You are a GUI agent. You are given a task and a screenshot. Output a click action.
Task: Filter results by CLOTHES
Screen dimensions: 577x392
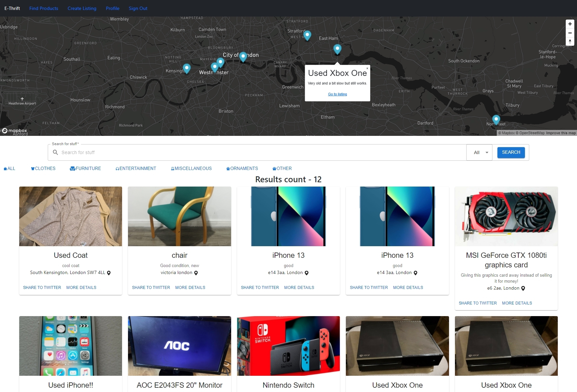[x=43, y=168]
